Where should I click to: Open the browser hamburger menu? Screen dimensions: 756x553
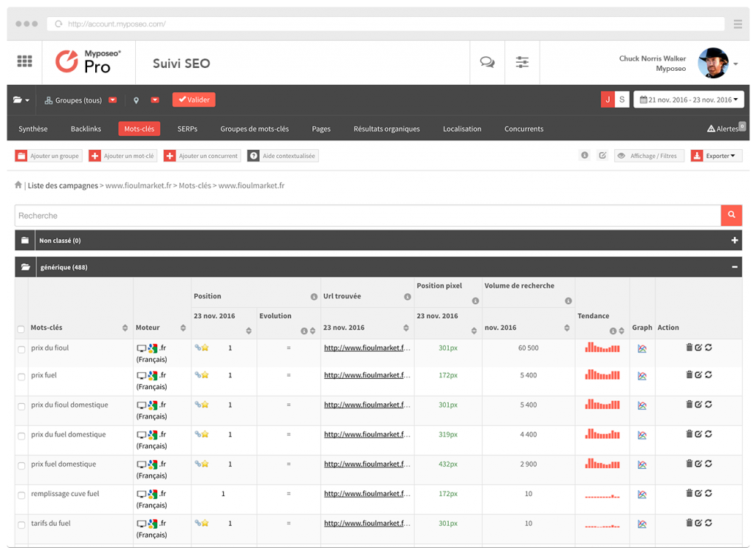pos(738,24)
